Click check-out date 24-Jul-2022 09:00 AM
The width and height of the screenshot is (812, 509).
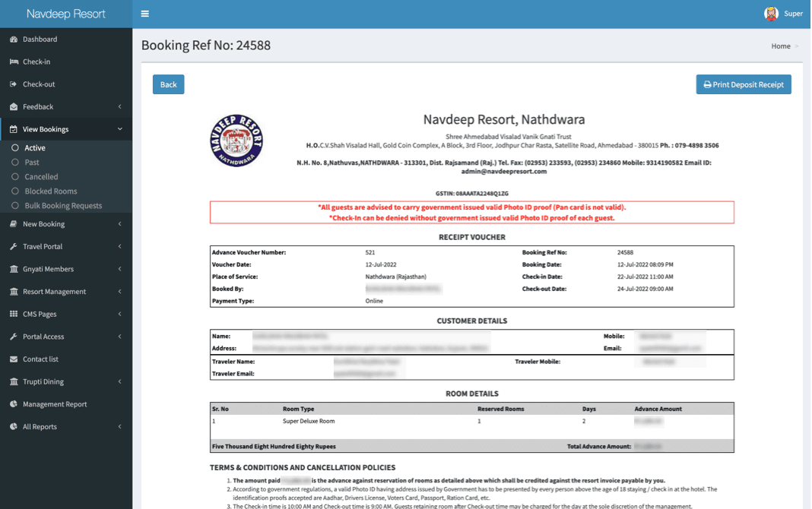[645, 289]
